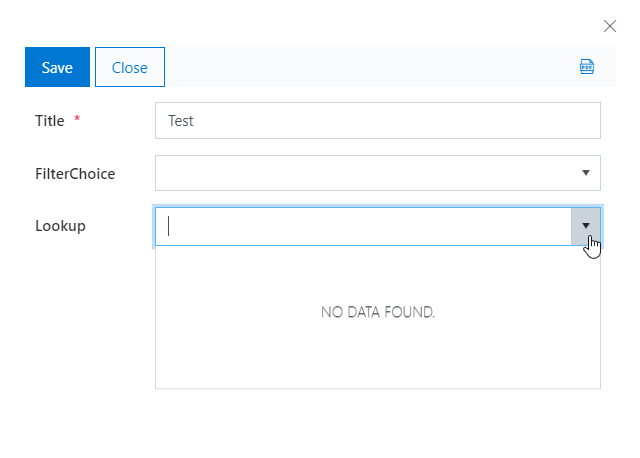Click the NO DATA FOUND. message
The image size is (640, 458).
coord(378,312)
